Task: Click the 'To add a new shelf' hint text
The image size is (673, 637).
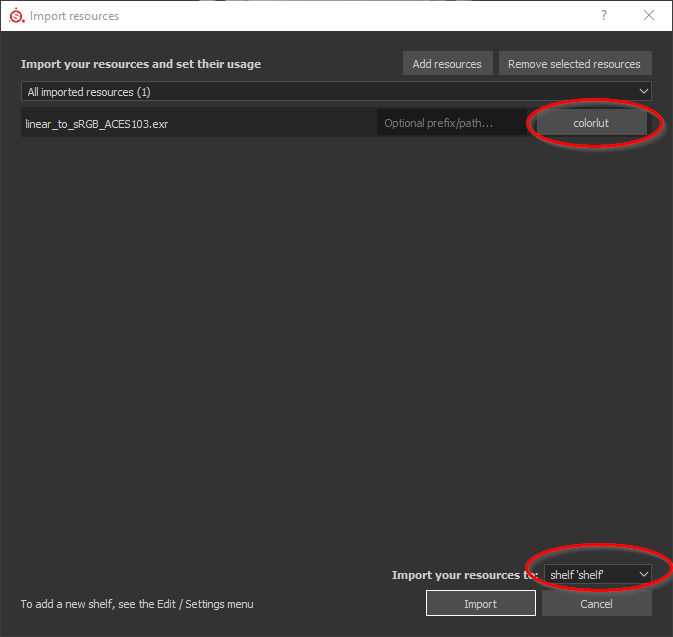Action: [137, 604]
